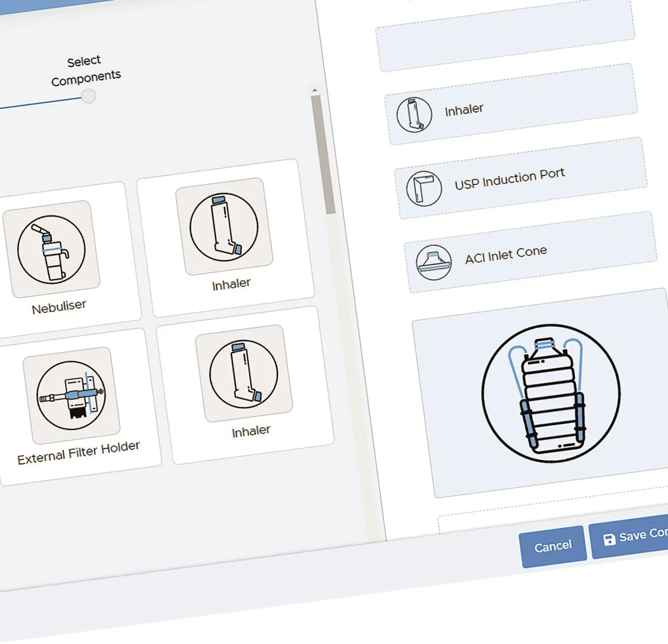
Task: Select the USP Induction Port text row
Action: (x=509, y=179)
